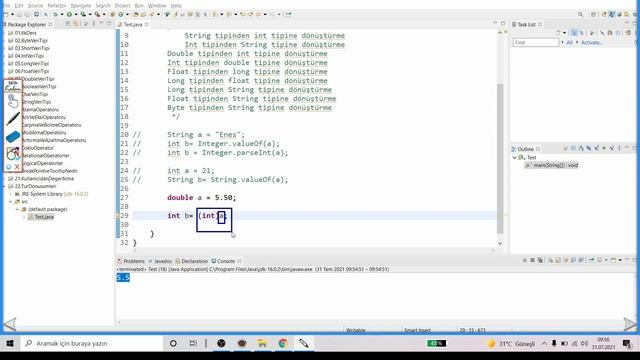Click the Open Perspective icon

(x=594, y=14)
